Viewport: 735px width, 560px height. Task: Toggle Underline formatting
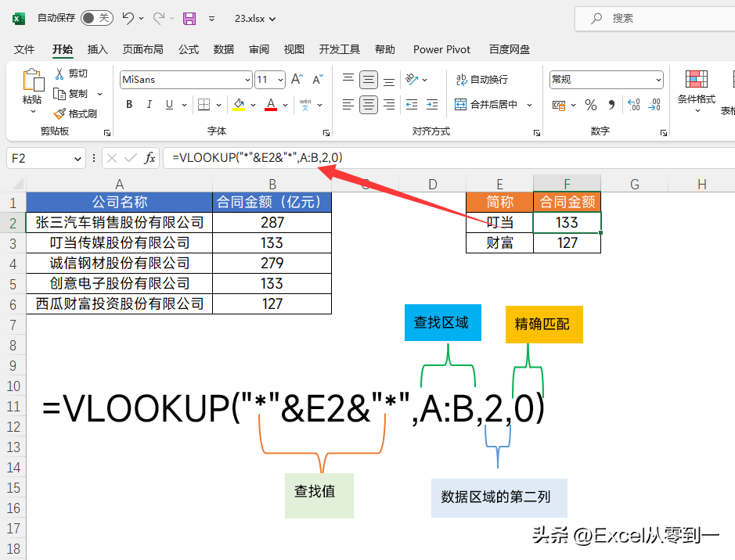[170, 105]
